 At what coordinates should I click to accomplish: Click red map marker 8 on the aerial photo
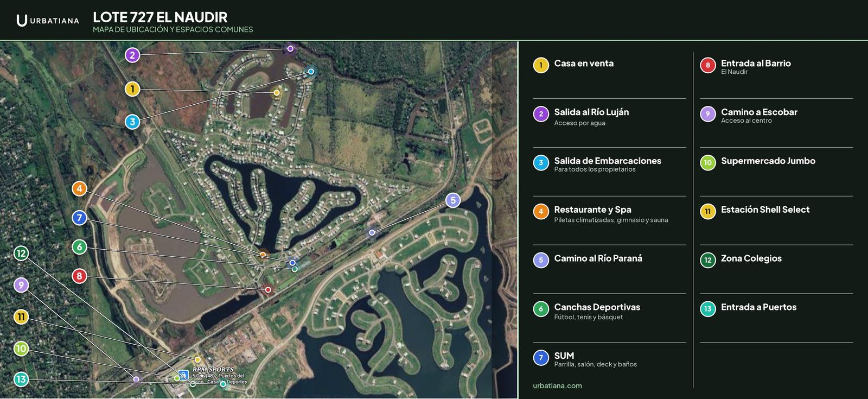[80, 276]
